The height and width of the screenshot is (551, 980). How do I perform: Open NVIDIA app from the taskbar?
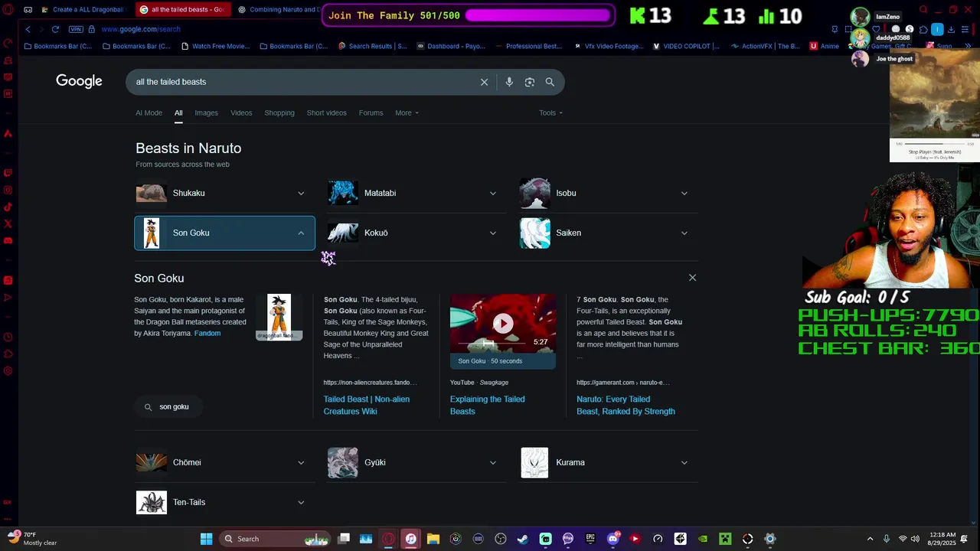click(703, 539)
